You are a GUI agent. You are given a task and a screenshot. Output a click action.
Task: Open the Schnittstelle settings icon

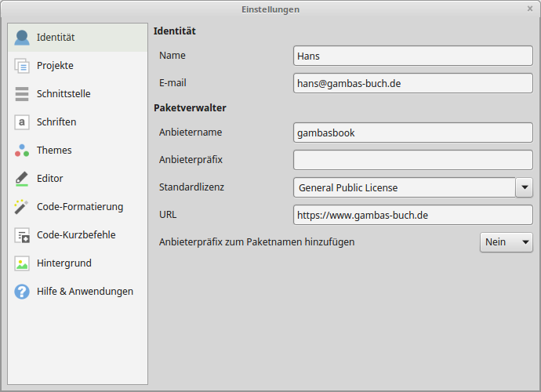(22, 94)
